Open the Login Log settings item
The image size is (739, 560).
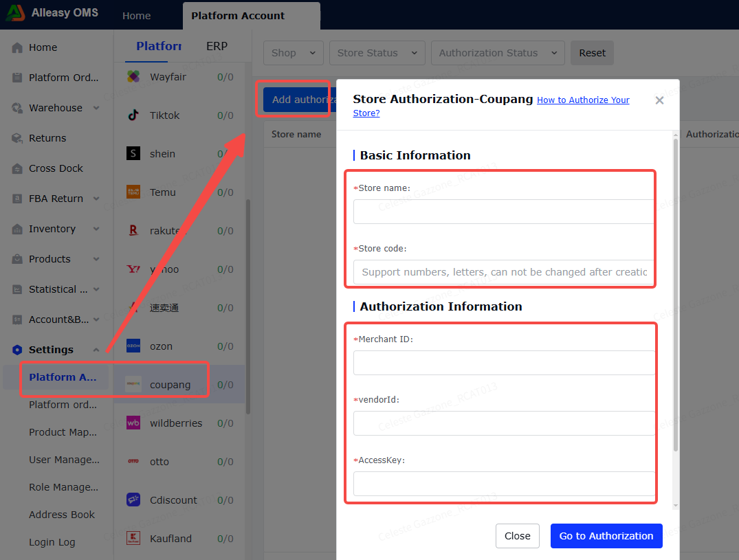[52, 542]
